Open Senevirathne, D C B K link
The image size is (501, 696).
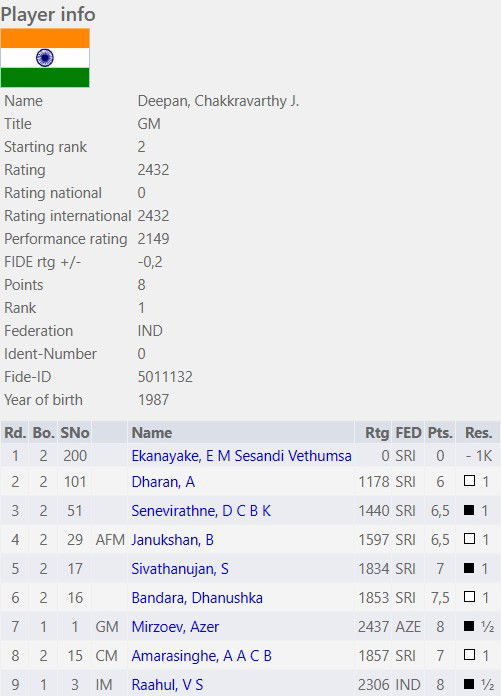click(201, 511)
